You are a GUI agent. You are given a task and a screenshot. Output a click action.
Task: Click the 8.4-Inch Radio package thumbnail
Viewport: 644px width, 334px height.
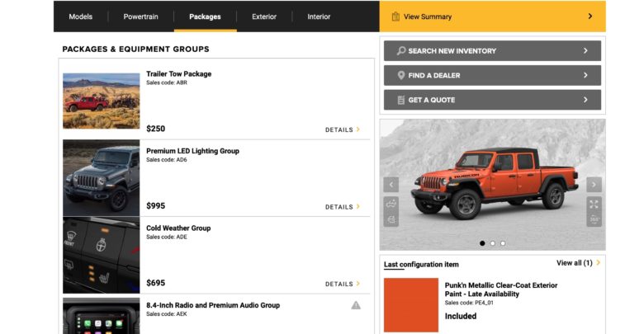(102, 316)
